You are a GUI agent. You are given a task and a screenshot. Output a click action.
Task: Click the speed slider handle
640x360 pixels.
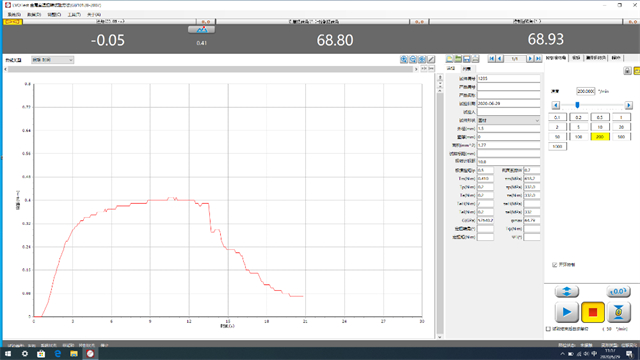pyautogui.click(x=577, y=105)
